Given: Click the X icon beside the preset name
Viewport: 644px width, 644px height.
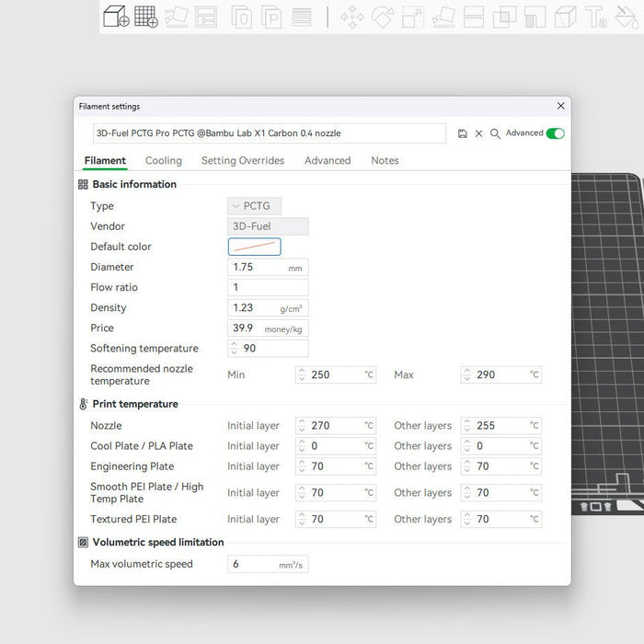Looking at the screenshot, I should coord(479,133).
